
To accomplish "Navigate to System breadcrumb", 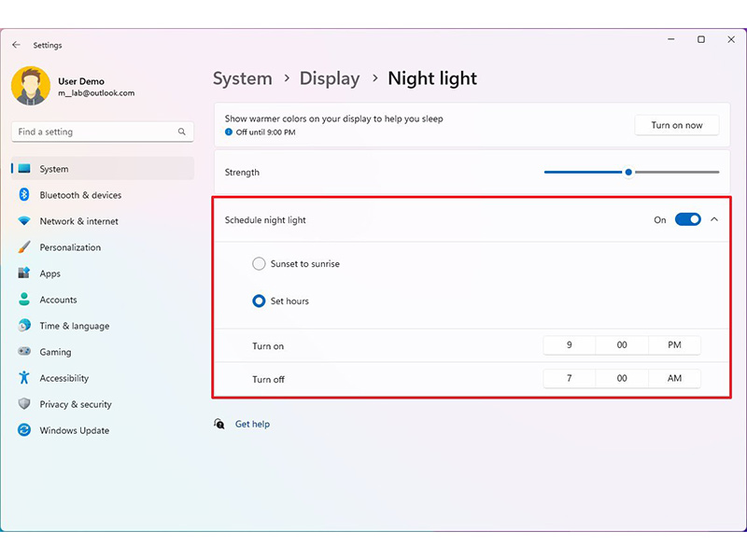I will tap(243, 78).
